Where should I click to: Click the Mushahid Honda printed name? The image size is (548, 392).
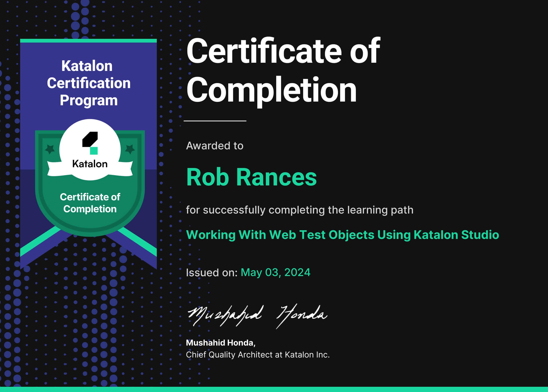tap(220, 343)
